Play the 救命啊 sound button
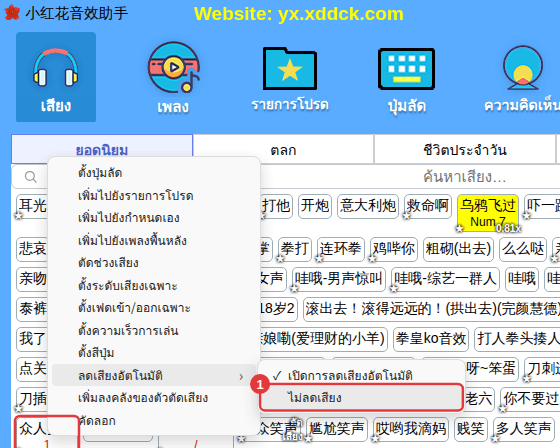The height and width of the screenshot is (448, 560). [x=428, y=206]
